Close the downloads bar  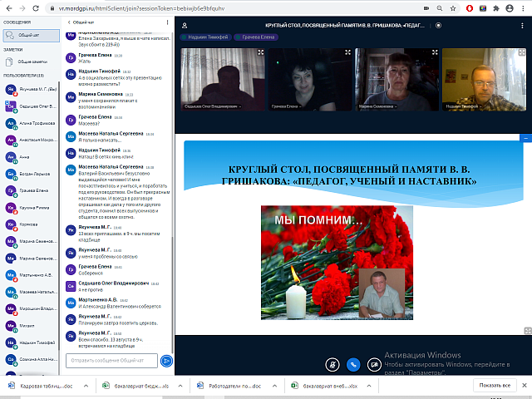525,385
